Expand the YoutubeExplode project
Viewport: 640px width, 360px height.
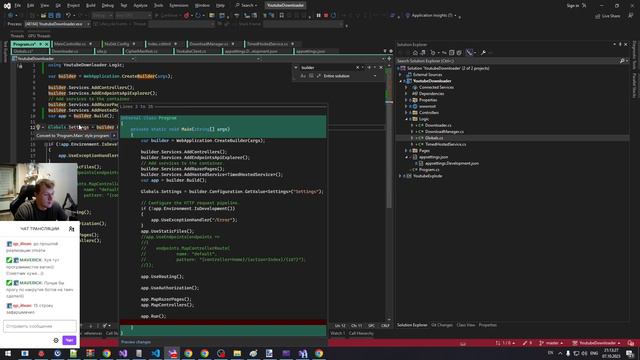[400, 176]
